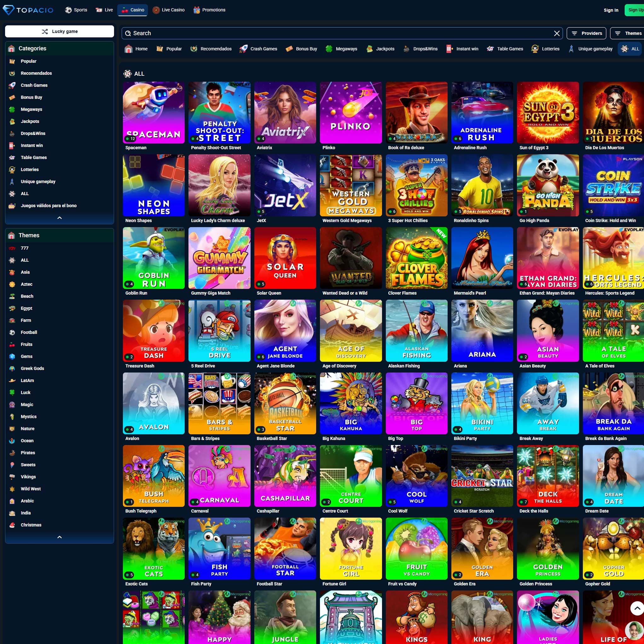Click the Sign Up button
The image size is (644, 644).
pos(635,10)
